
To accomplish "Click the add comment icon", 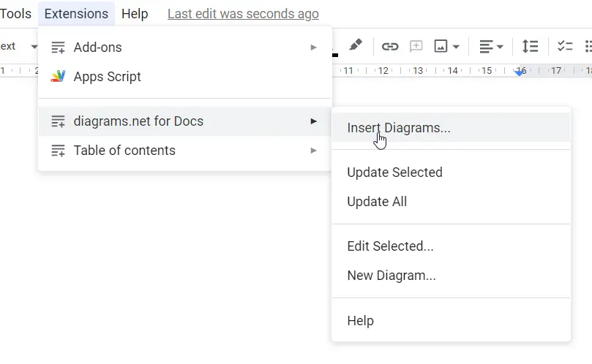I will 416,46.
